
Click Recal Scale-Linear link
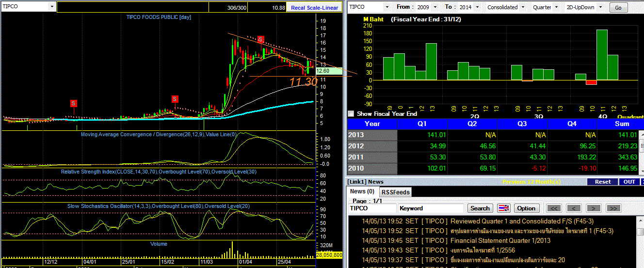click(x=315, y=8)
